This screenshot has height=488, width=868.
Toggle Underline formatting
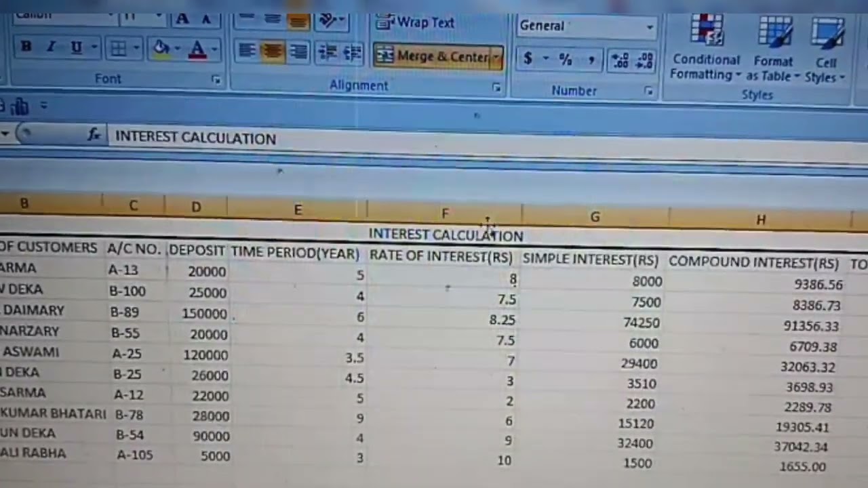tap(75, 47)
